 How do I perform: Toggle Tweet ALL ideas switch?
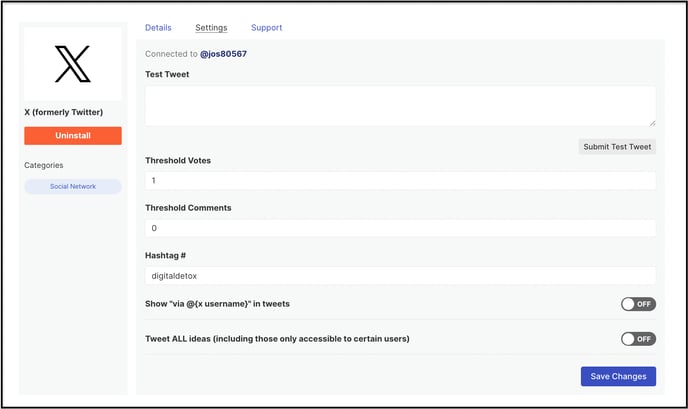pyautogui.click(x=638, y=339)
